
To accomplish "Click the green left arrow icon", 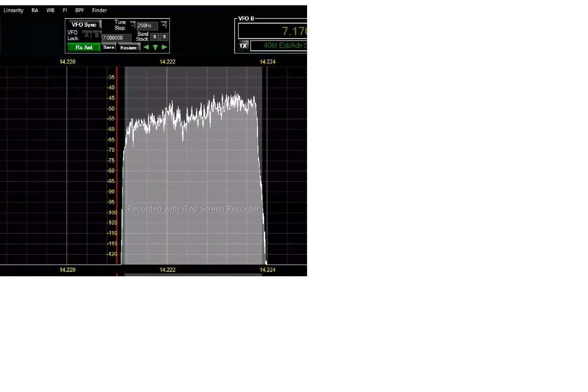I will coord(146,47).
